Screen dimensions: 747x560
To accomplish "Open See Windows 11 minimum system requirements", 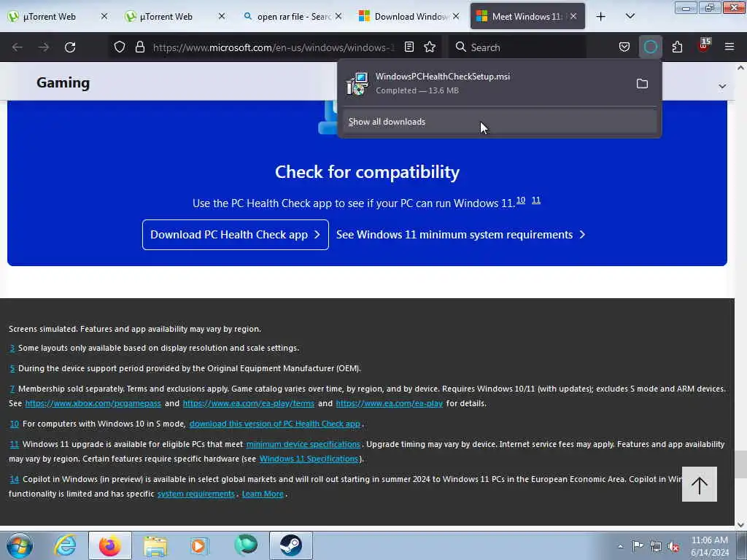I will point(461,235).
